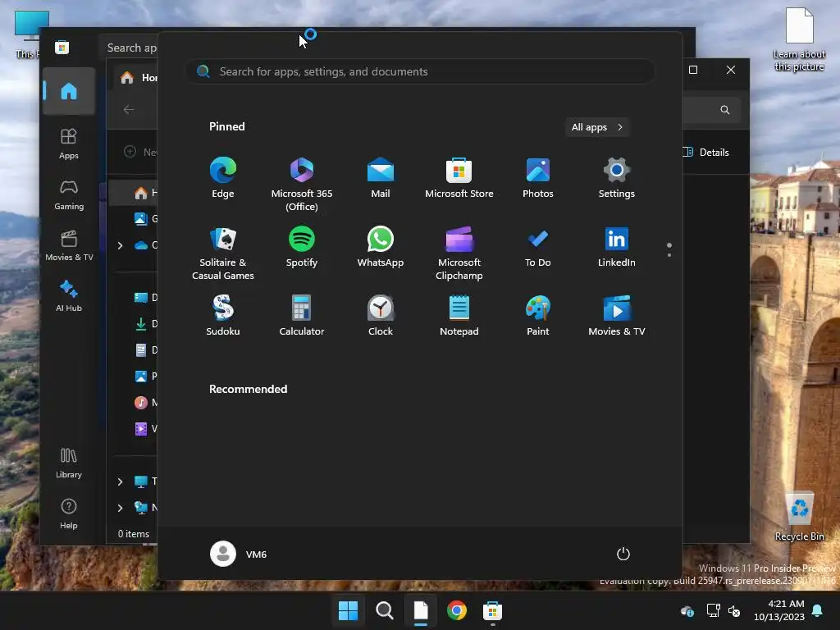Click New button in File Explorer toolbar
The height and width of the screenshot is (630, 840).
(x=140, y=152)
